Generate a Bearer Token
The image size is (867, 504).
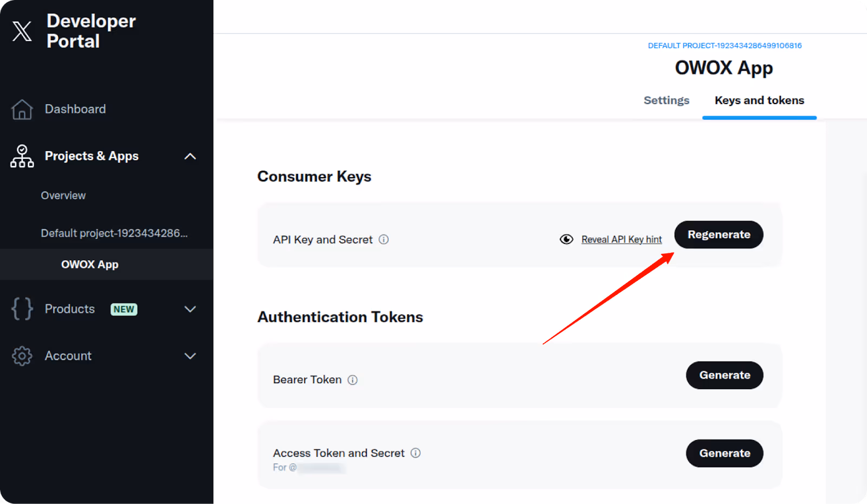pos(724,375)
